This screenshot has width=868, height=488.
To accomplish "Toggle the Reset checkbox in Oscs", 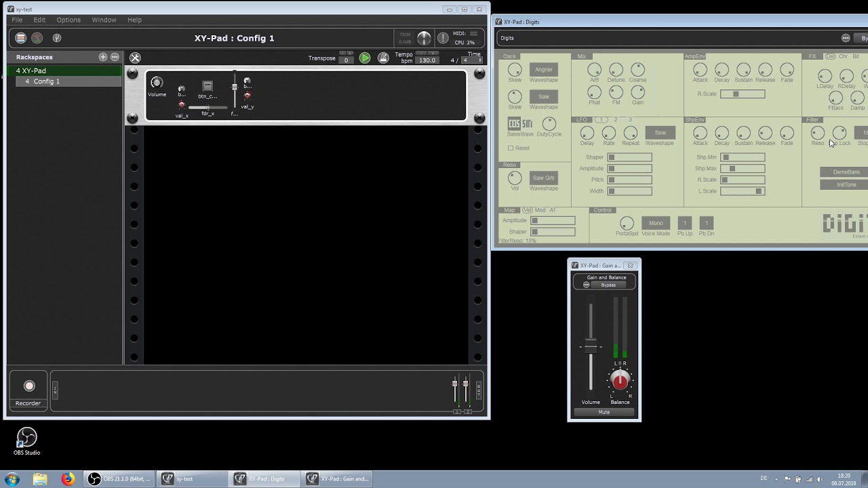I will (511, 148).
